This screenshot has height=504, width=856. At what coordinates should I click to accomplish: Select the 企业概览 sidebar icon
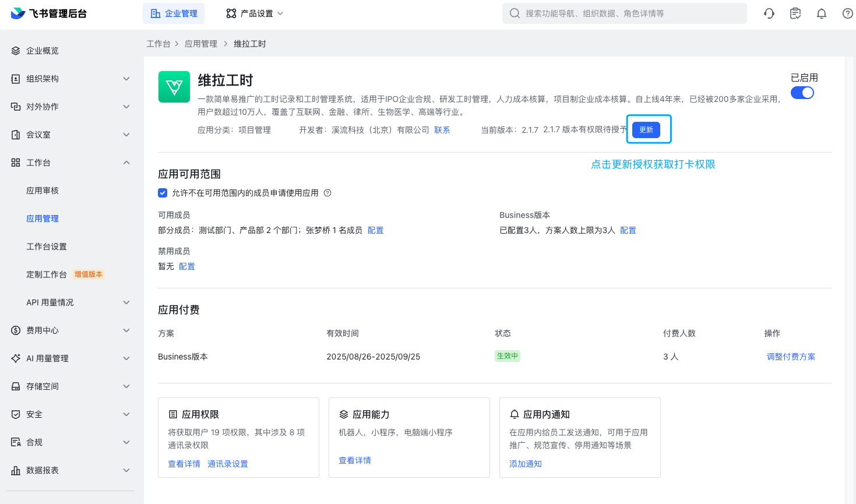click(15, 50)
